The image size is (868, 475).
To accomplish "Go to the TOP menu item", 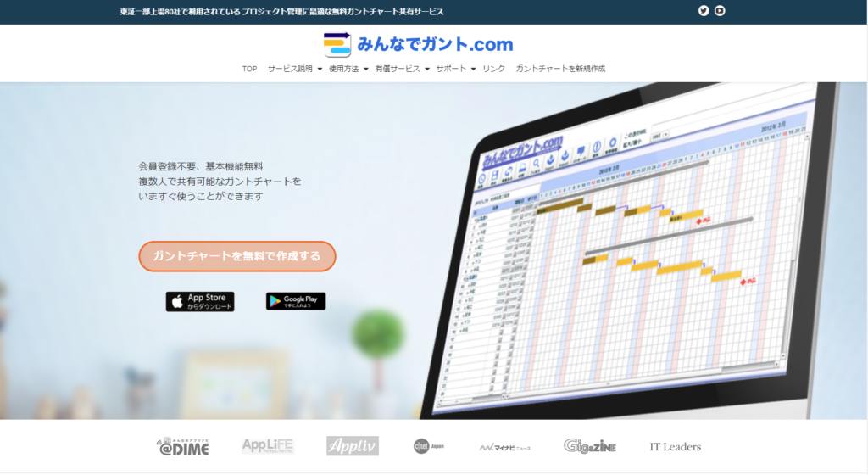I will (249, 69).
